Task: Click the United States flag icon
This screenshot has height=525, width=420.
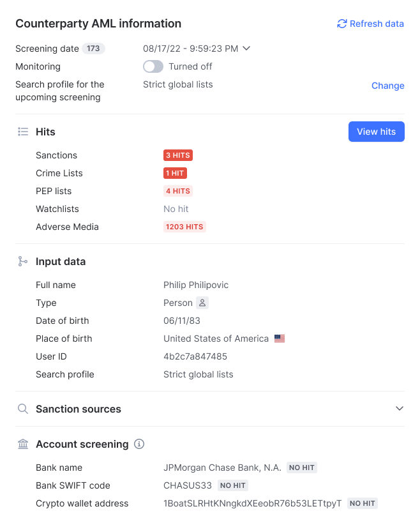Action: pos(280,339)
